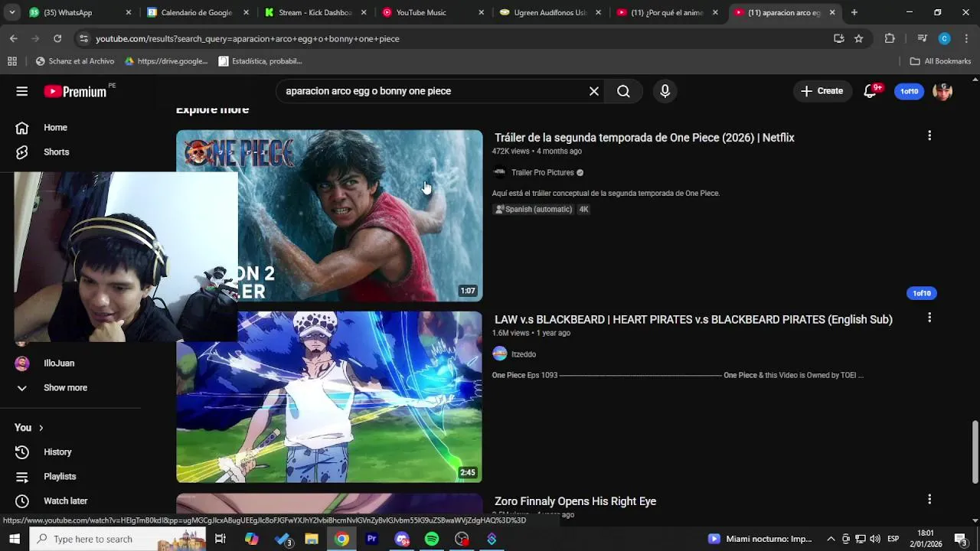Open Chrome three-dot menu

tap(966, 38)
